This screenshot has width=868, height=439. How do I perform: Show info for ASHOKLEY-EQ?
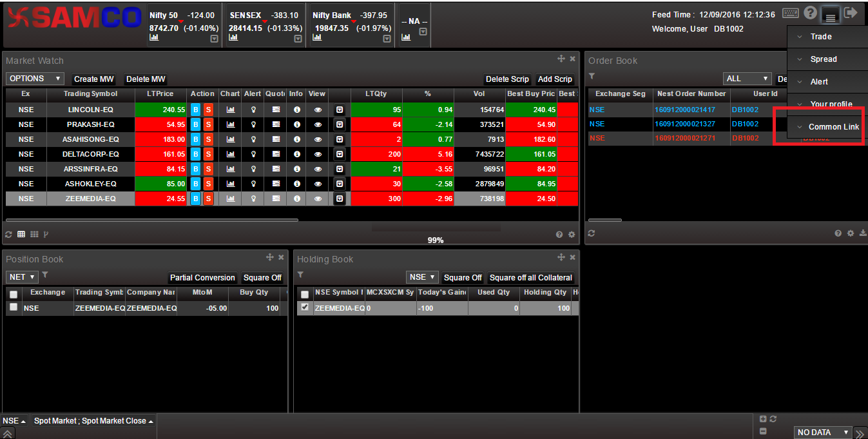pyautogui.click(x=296, y=184)
